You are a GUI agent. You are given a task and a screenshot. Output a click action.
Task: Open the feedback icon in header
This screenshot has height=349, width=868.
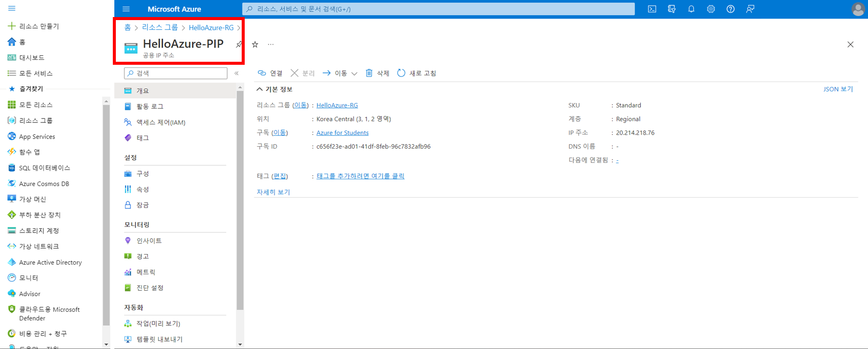(750, 9)
